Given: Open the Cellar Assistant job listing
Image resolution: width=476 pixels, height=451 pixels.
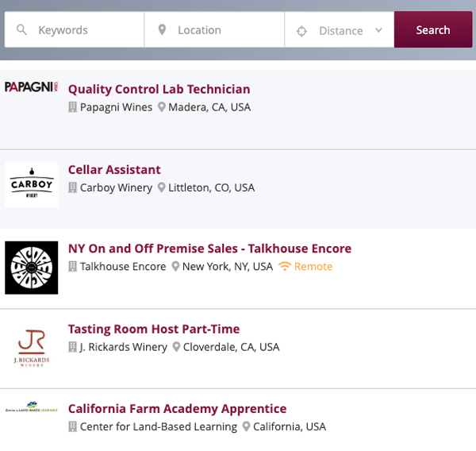Looking at the screenshot, I should coord(114,170).
